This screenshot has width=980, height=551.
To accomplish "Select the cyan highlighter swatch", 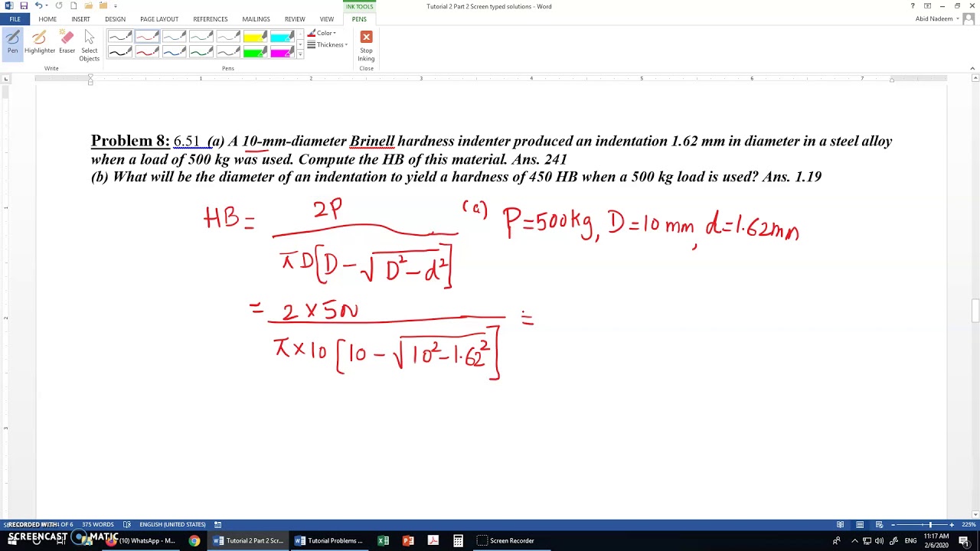I will (x=282, y=37).
